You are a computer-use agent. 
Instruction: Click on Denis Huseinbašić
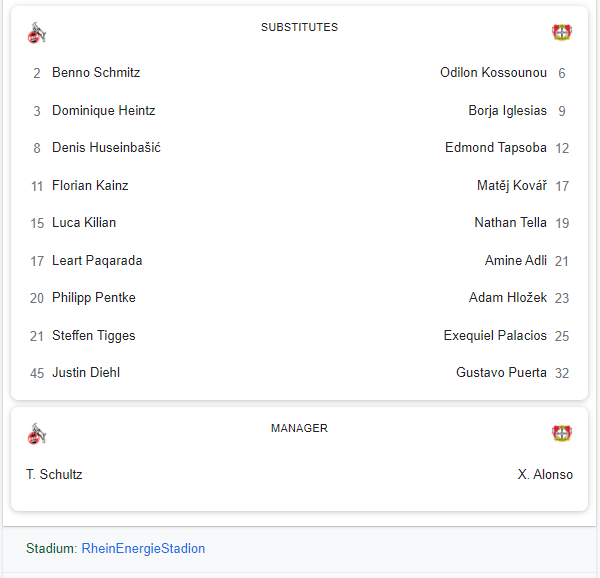[106, 147]
